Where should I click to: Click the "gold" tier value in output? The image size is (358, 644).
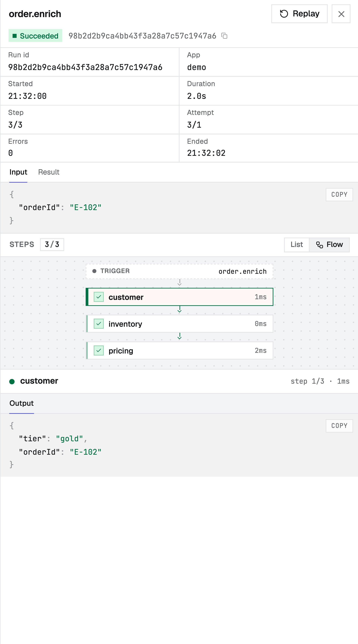click(70, 439)
